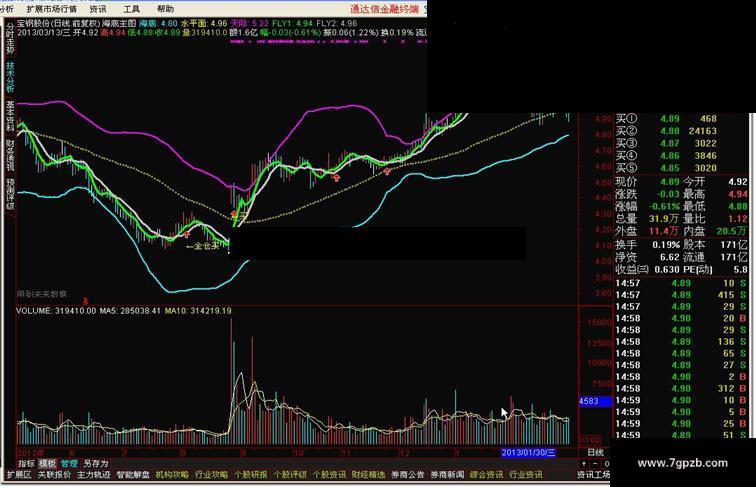
Task: Click the 买④ 4.86 3846 quote row
Action: click(x=666, y=156)
